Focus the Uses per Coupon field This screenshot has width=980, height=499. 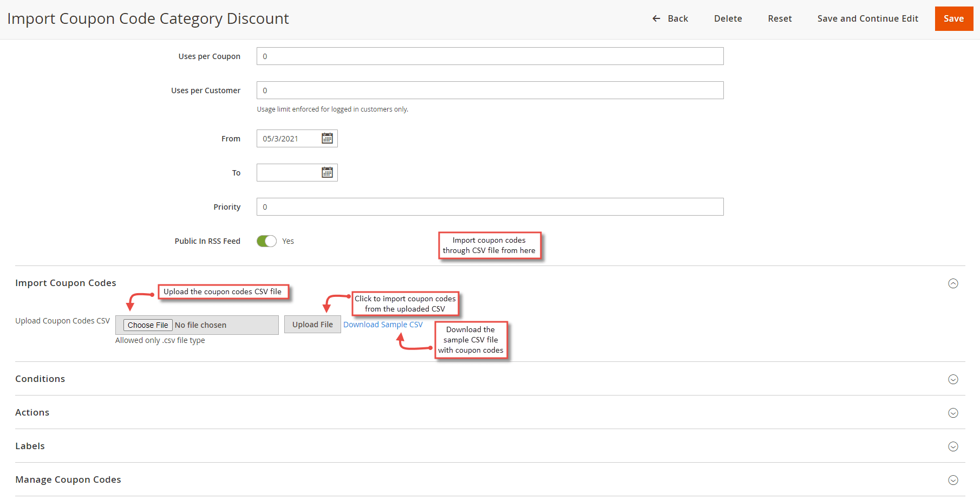tap(489, 56)
